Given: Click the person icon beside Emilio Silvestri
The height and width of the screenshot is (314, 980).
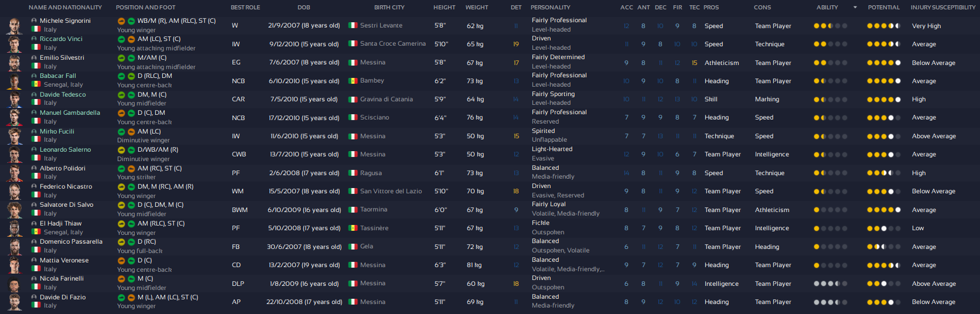Looking at the screenshot, I should (x=34, y=57).
